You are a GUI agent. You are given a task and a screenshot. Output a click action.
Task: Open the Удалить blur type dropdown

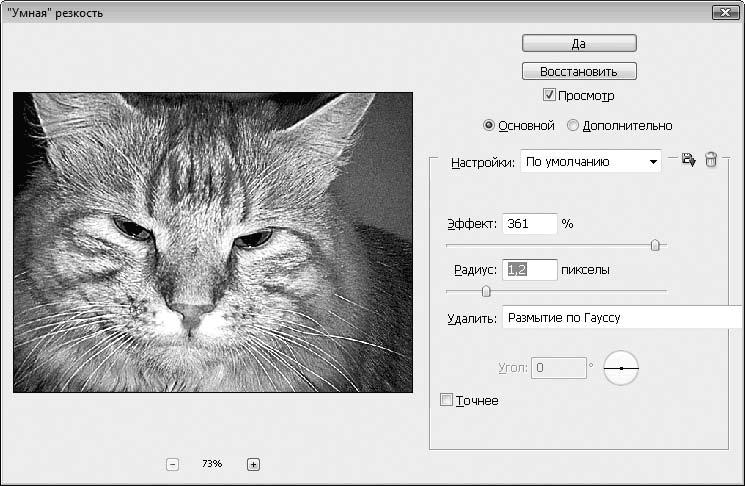(623, 317)
